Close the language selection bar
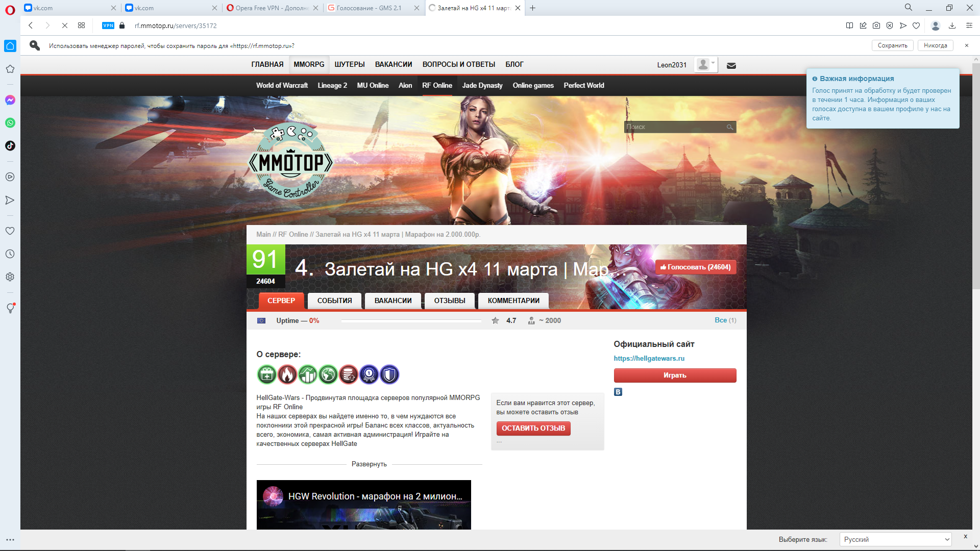This screenshot has width=980, height=551. click(x=965, y=536)
